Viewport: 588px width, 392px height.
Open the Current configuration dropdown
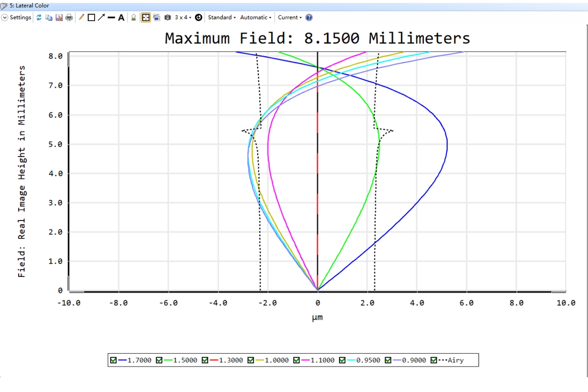pyautogui.click(x=290, y=17)
